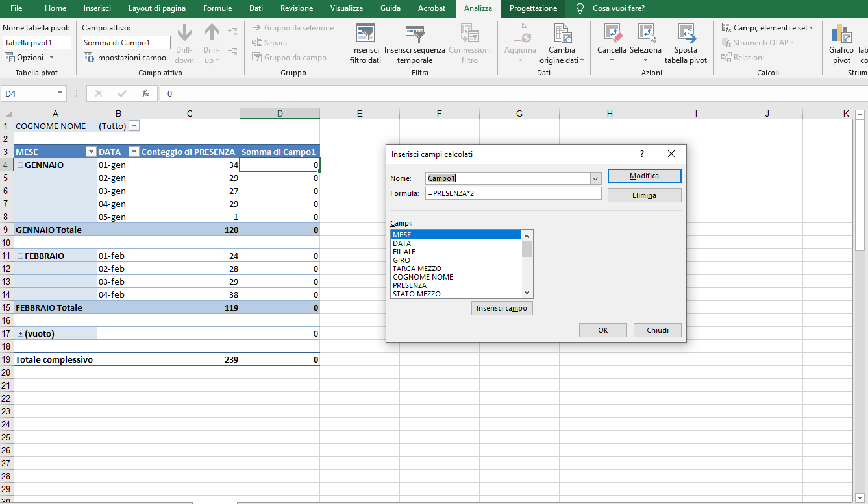Click the Nome tabella pivot field
This screenshot has width=868, height=504.
point(38,43)
